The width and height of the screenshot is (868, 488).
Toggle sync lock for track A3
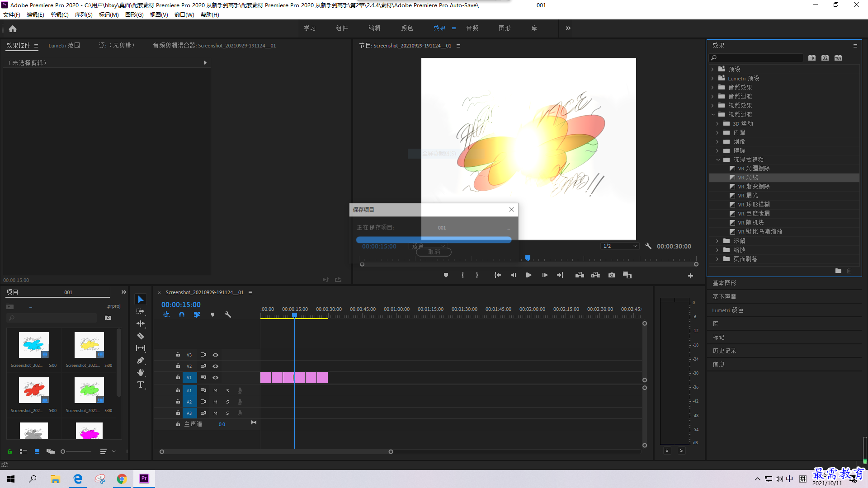click(203, 413)
